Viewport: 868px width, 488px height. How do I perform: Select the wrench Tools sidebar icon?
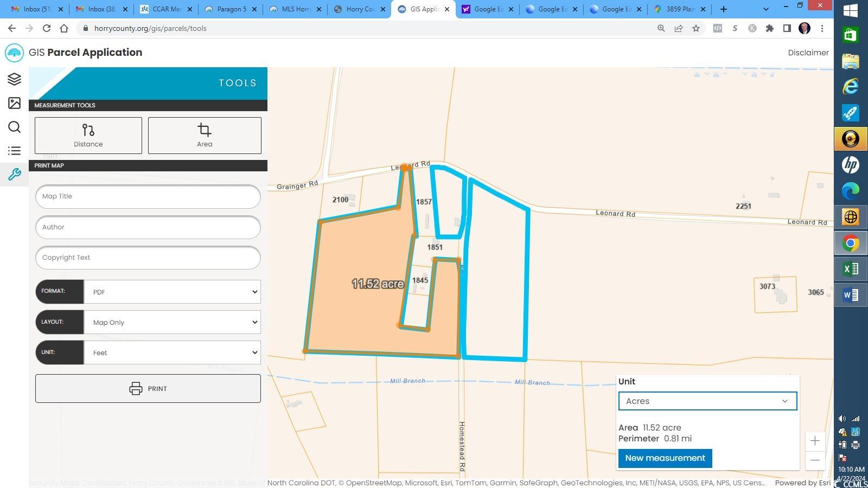[14, 175]
